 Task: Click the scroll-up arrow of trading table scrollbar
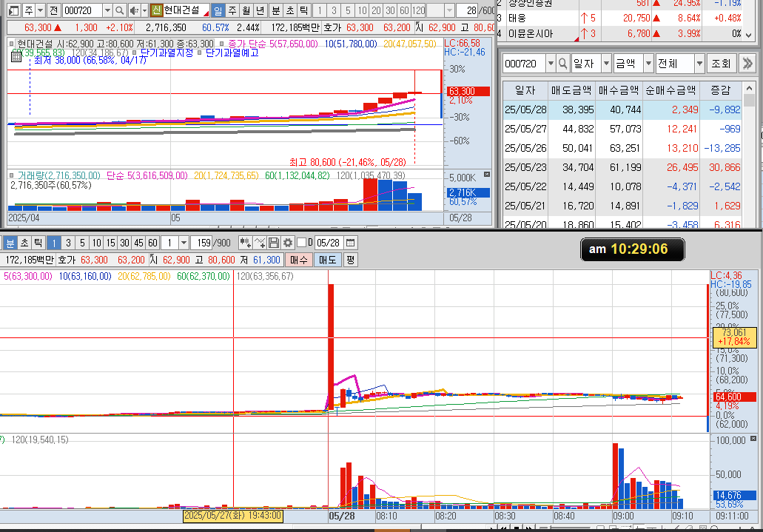(x=750, y=89)
